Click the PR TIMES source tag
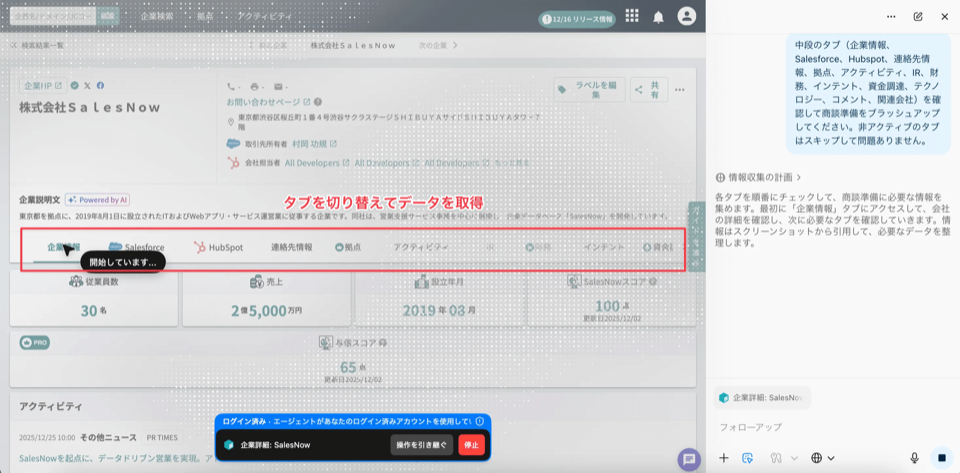This screenshot has width=960, height=473. click(x=162, y=438)
